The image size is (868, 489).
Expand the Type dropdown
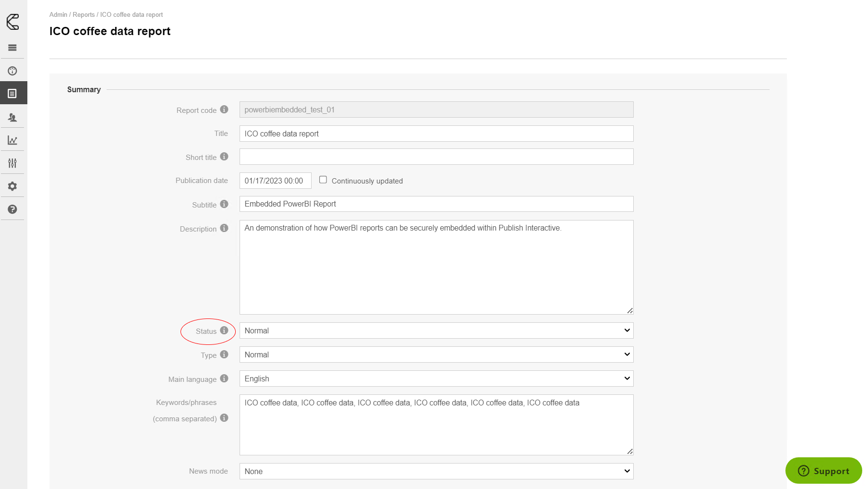(x=436, y=355)
